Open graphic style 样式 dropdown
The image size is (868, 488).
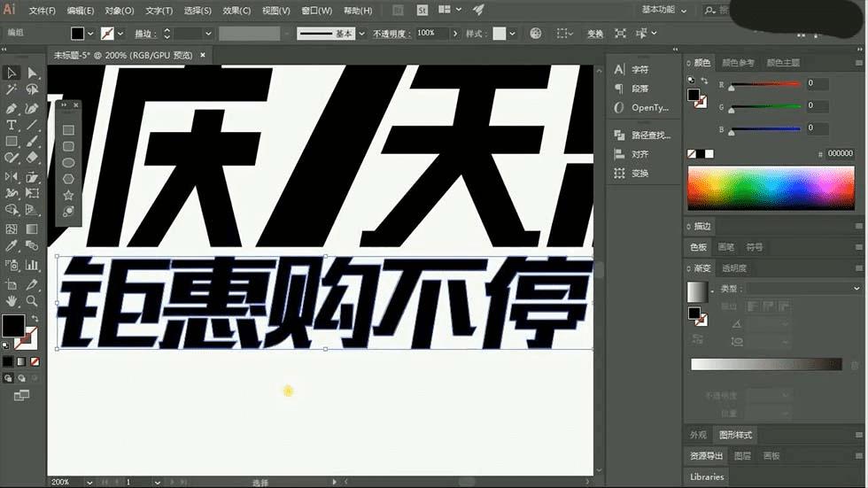512,34
